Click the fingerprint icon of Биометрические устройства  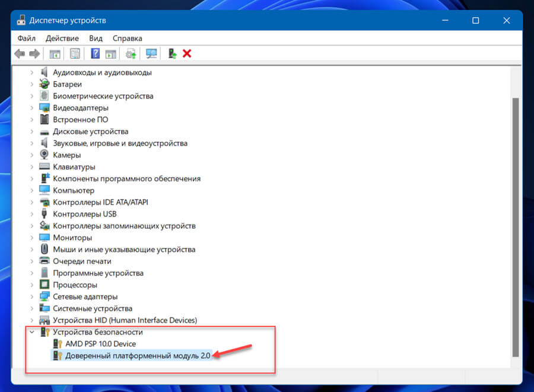coord(44,95)
